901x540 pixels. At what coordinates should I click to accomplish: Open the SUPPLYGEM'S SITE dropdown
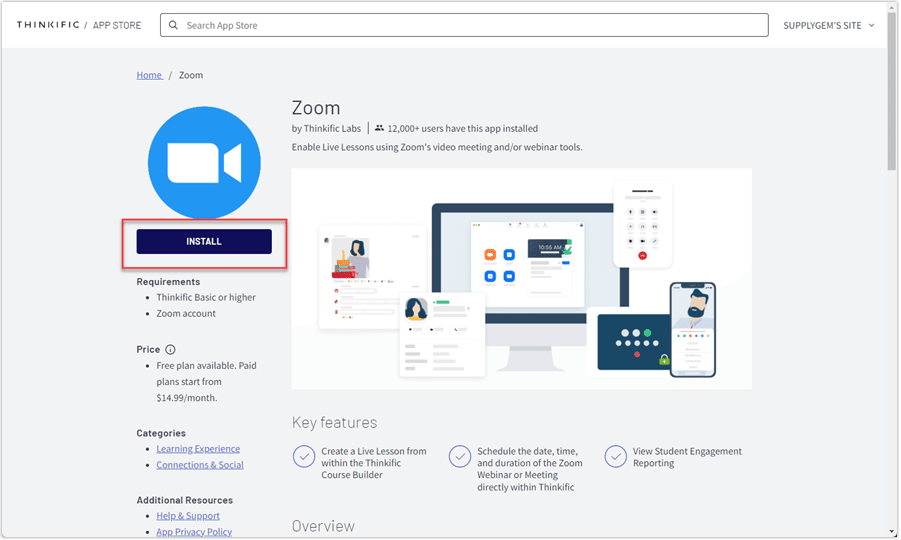point(829,25)
